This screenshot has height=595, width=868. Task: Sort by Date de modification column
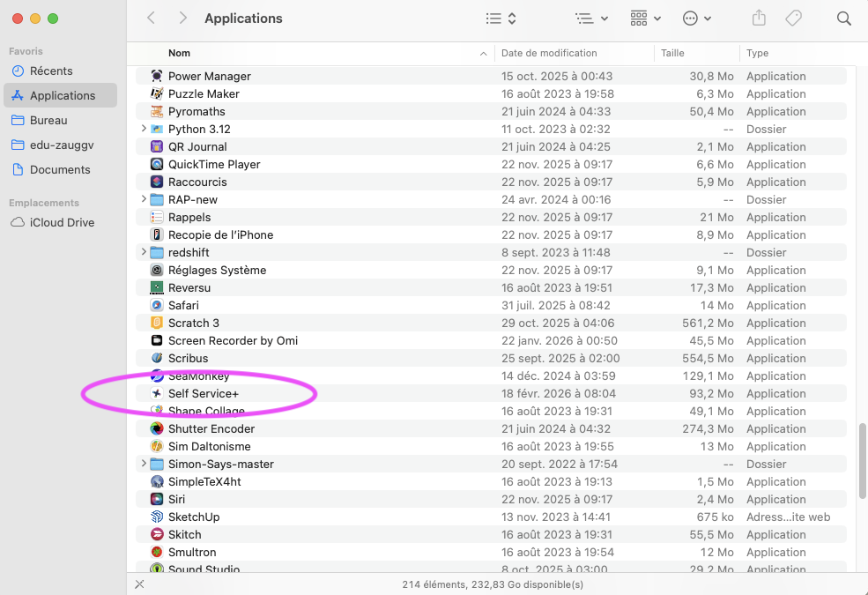tap(549, 53)
